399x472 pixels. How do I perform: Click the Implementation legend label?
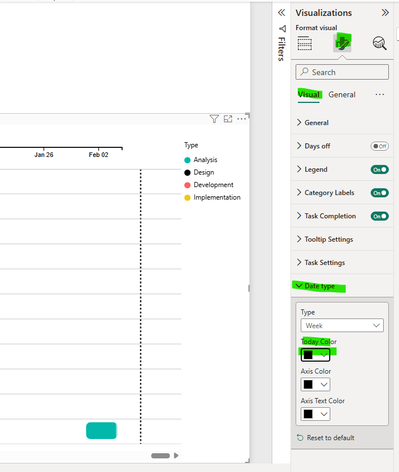pyautogui.click(x=217, y=197)
